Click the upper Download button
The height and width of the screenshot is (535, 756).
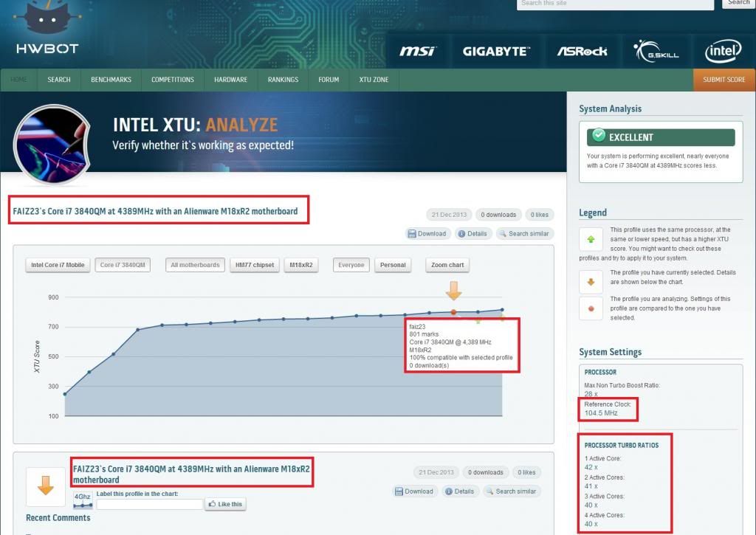click(x=427, y=234)
